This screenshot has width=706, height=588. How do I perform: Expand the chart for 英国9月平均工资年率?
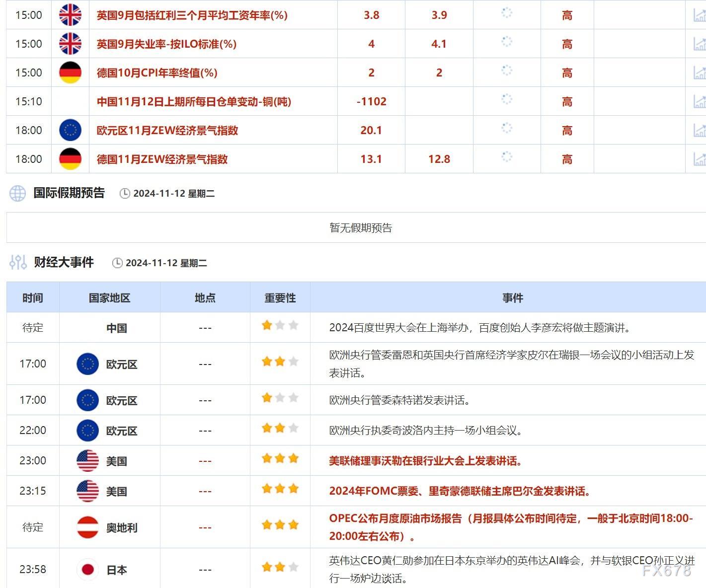tap(700, 15)
